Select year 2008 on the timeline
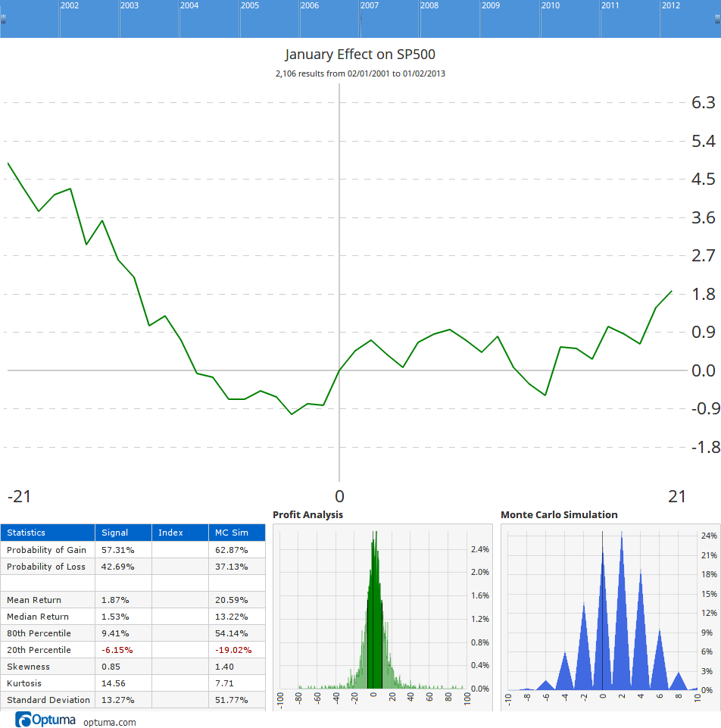Screen dimensions: 721x728 (x=429, y=5)
